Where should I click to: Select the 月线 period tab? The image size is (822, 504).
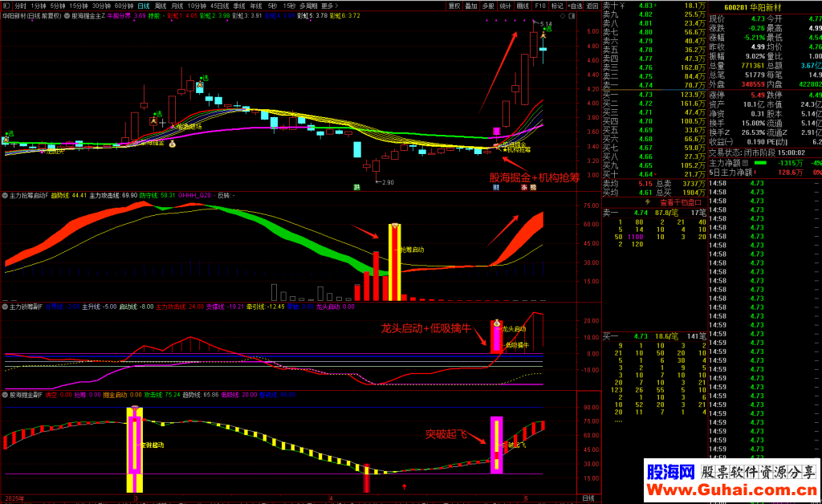pyautogui.click(x=177, y=6)
